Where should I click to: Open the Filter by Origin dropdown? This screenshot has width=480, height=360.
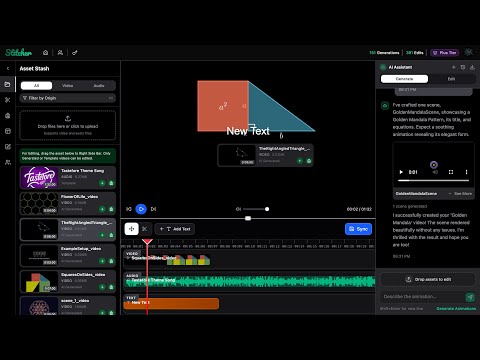click(68, 98)
